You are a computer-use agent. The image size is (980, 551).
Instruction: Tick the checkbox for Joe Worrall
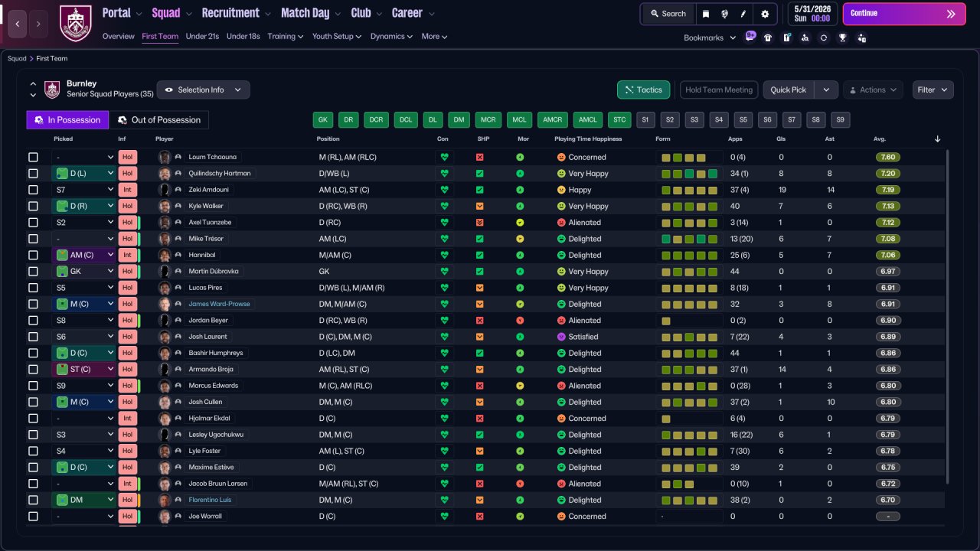33,517
